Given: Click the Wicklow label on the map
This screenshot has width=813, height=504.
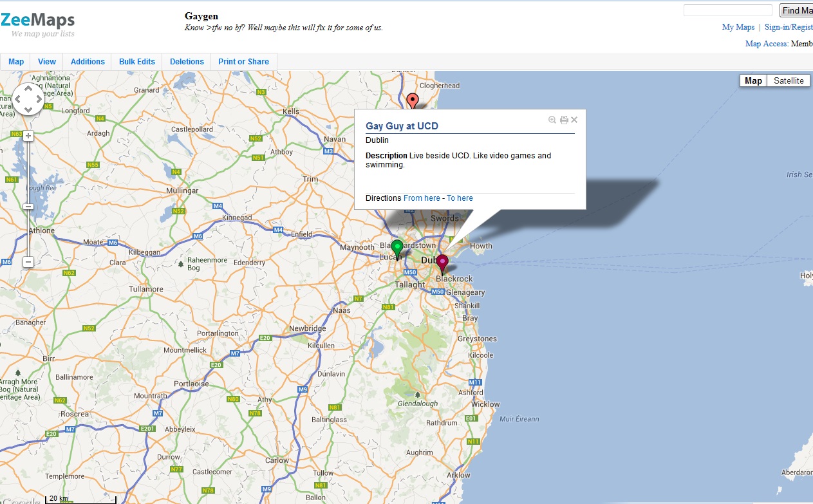Looking at the screenshot, I should 485,404.
